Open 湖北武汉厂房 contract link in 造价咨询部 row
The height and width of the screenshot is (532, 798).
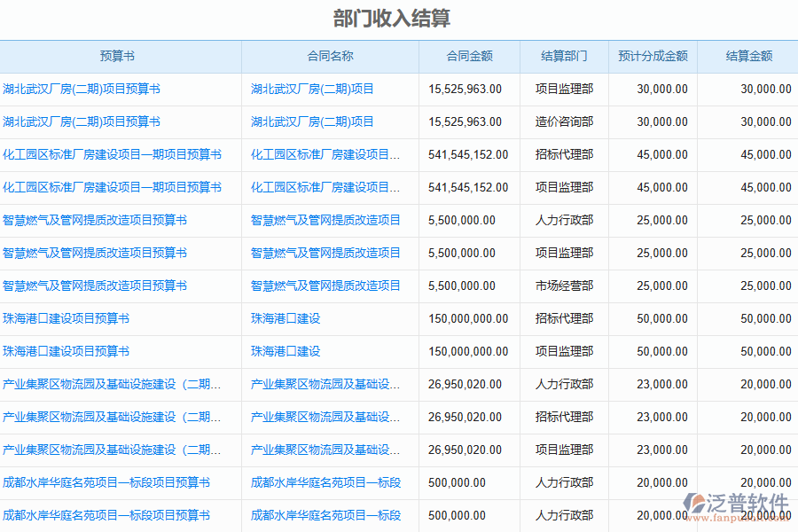[312, 121]
